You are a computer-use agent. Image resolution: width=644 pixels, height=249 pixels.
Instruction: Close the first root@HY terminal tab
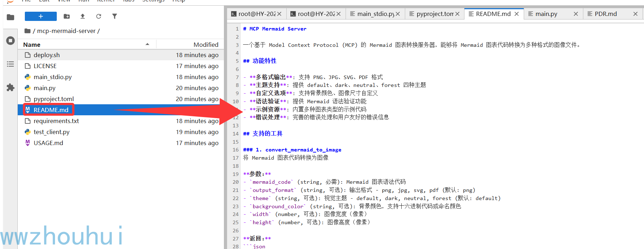point(280,14)
